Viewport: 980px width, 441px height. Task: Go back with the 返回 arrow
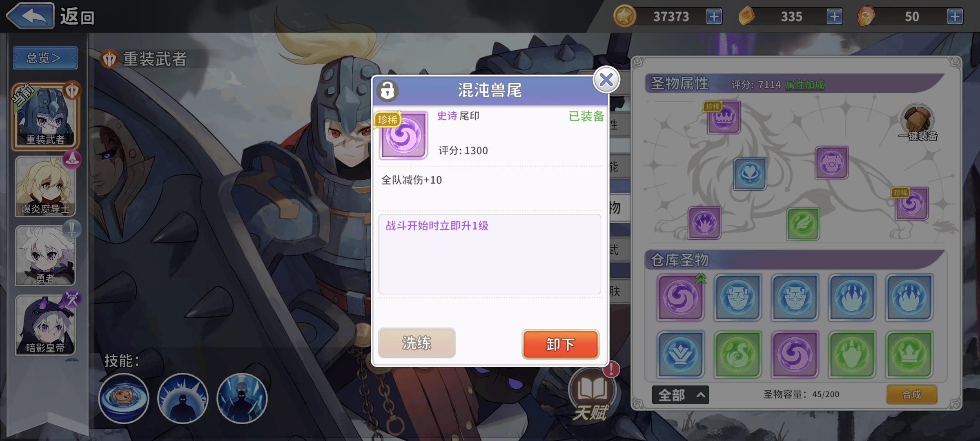(30, 16)
